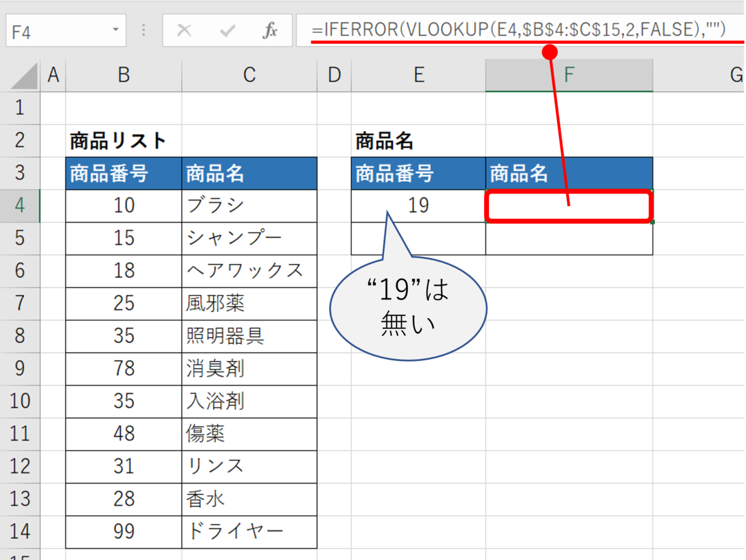Viewport: 746px width, 560px height.
Task: Select row 11 header
Action: click(20, 433)
